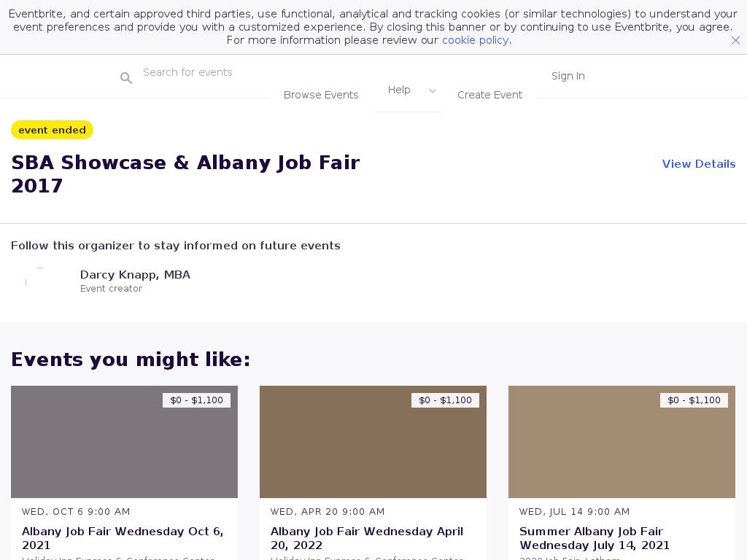
Task: Click Albany Job Fair Wednesday Oct 6, 2021 title
Action: 123,538
